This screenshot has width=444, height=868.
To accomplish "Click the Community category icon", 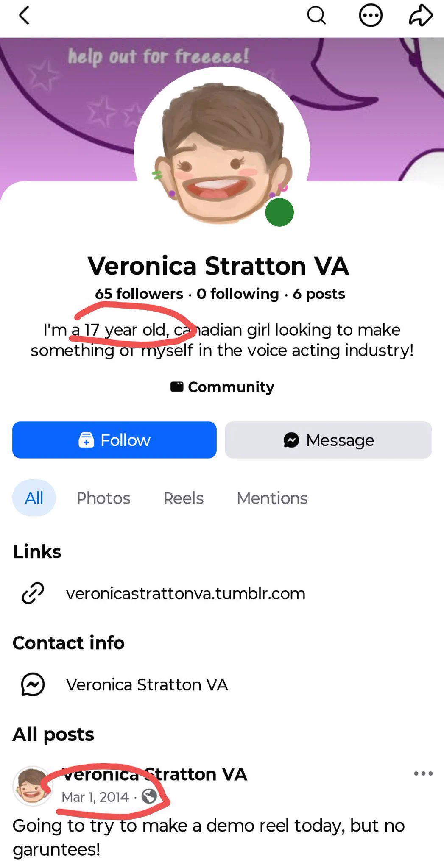I will click(x=177, y=387).
